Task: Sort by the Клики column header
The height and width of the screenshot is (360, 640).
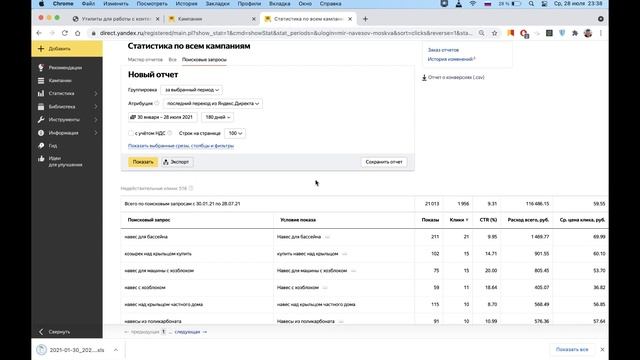Action: (x=458, y=220)
